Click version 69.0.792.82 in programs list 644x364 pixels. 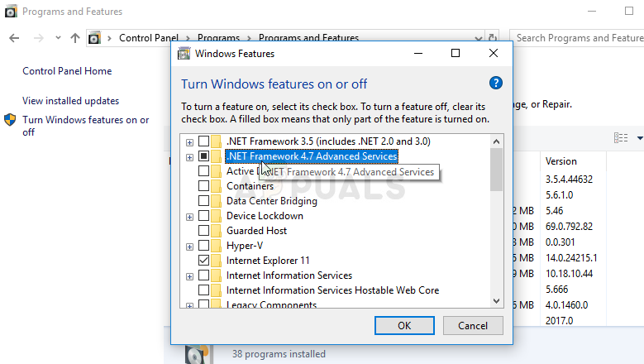569,227
